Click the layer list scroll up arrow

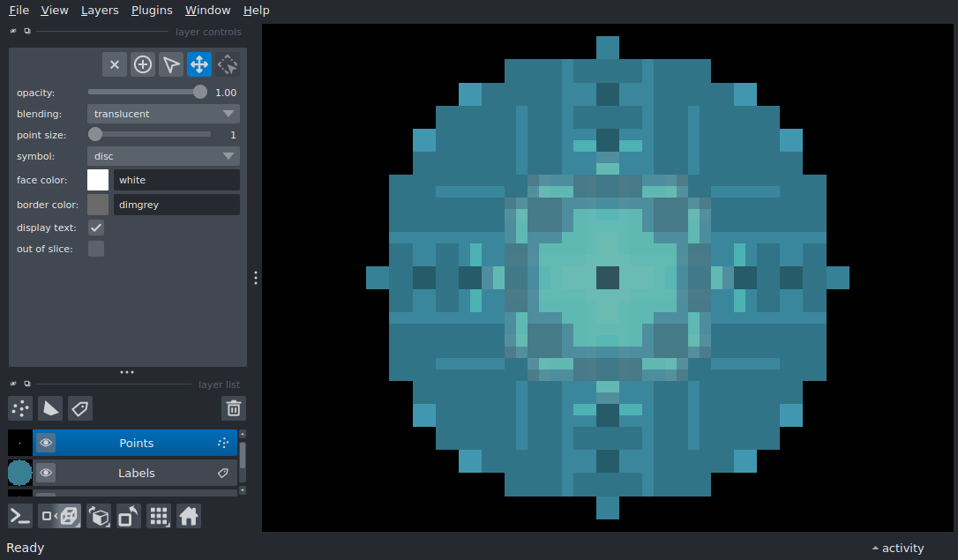click(243, 434)
